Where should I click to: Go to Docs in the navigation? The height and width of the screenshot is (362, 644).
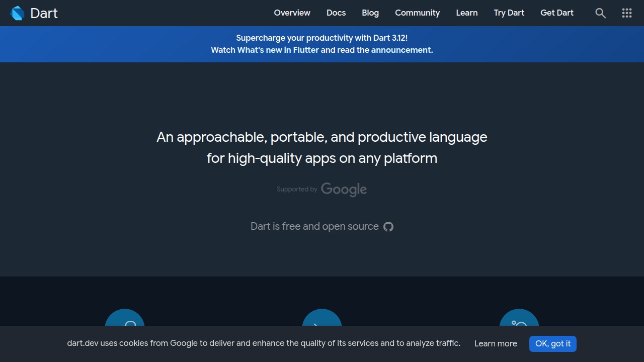pos(336,13)
